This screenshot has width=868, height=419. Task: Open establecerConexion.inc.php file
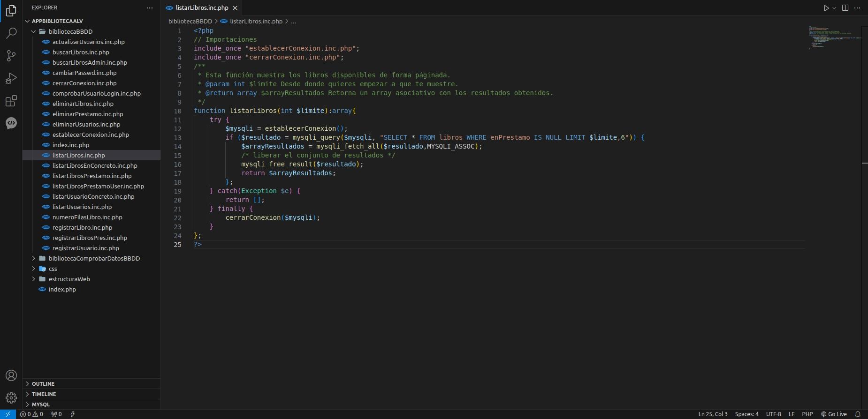click(91, 135)
